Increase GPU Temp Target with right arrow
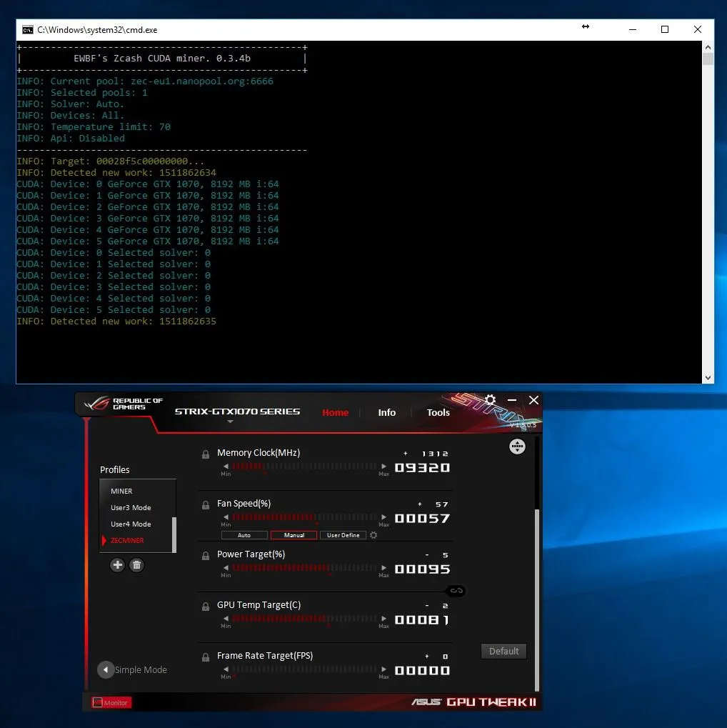This screenshot has width=727, height=728. [x=383, y=618]
